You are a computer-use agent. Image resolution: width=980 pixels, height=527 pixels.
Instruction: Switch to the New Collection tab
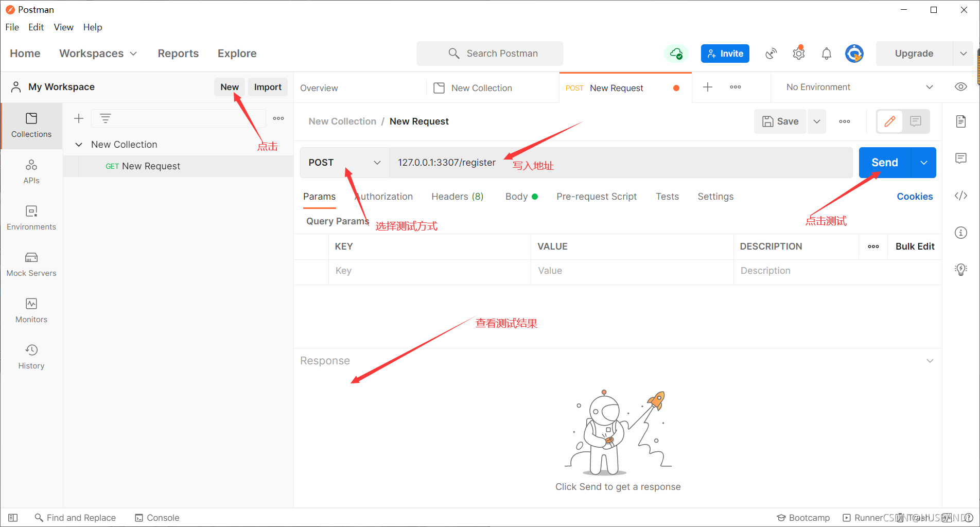point(482,88)
